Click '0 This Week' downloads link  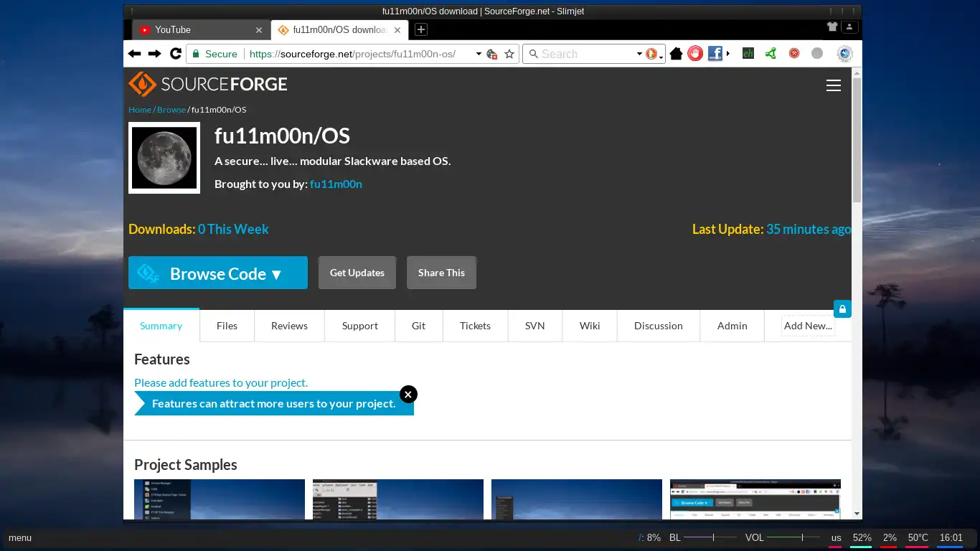point(233,229)
